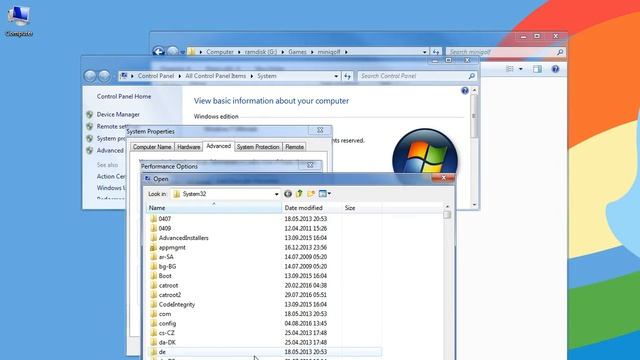Viewport: 640px width, 360px height.
Task: Click All Control Panel Items breadcrumb
Action: point(216,76)
